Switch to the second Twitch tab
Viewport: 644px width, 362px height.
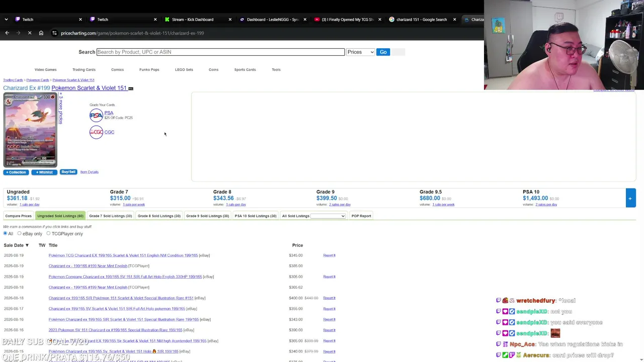pyautogui.click(x=123, y=20)
